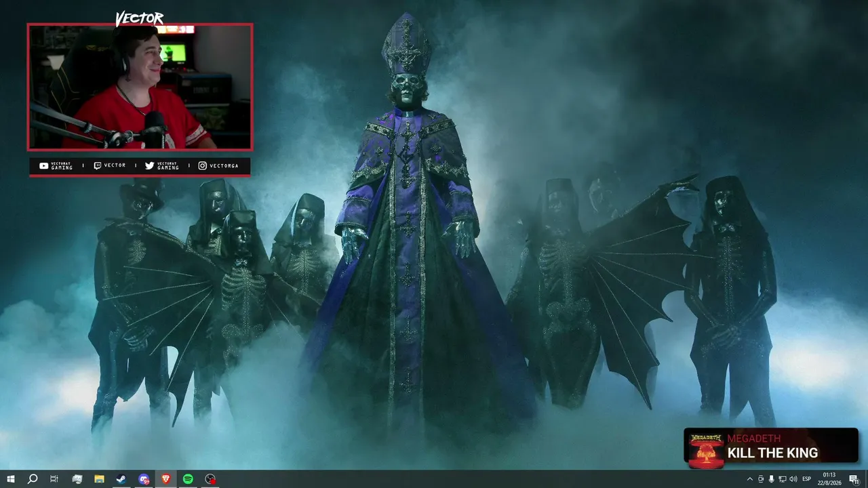Expand hidden system tray icons chevron
This screenshot has width=868, height=488.
(749, 479)
